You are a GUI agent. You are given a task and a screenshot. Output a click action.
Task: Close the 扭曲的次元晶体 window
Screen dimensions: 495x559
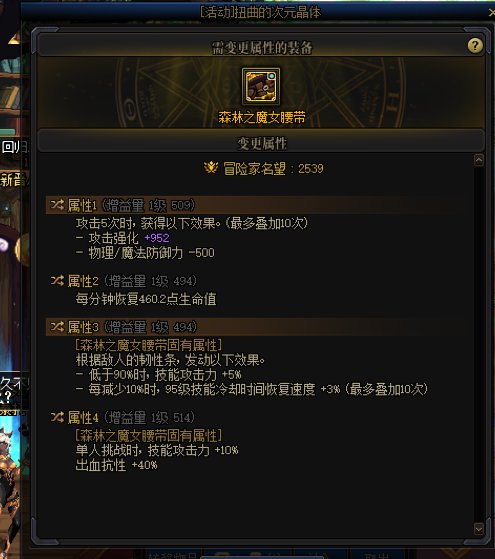491,13
